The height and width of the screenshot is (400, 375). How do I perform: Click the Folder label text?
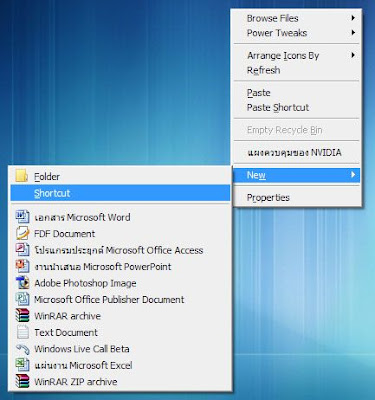(47, 177)
